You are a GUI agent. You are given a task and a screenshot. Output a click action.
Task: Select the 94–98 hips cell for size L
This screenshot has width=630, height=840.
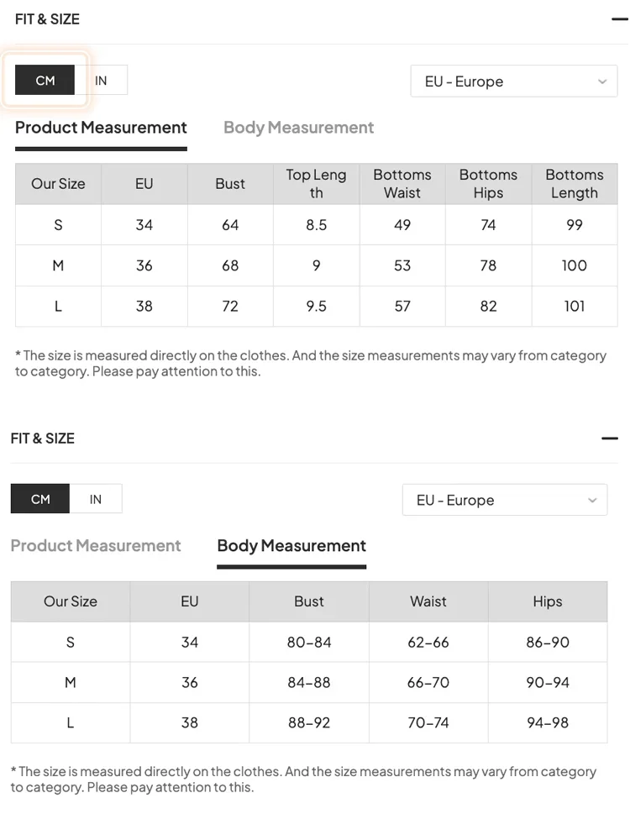[x=548, y=722]
